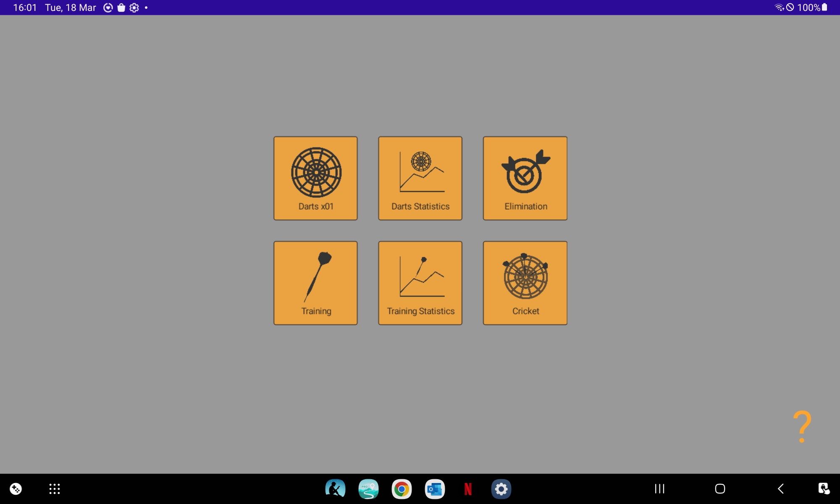Open the maps PRO app icon

(368, 489)
